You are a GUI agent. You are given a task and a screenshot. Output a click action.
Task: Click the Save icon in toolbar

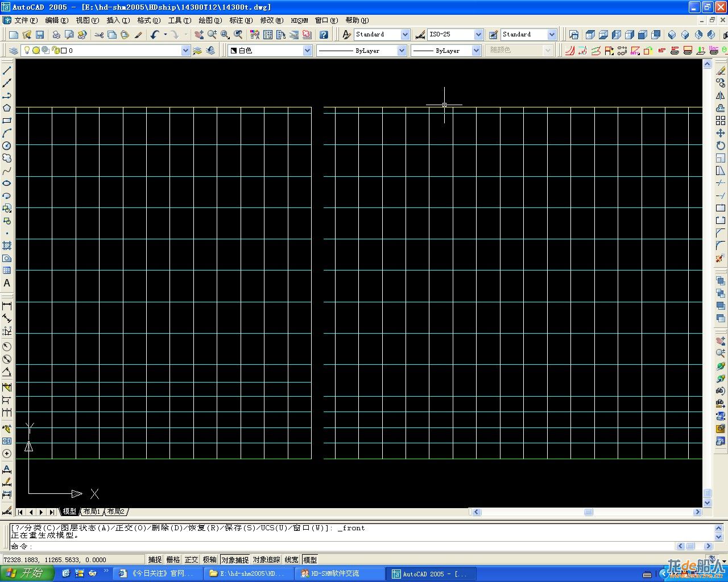tap(40, 35)
